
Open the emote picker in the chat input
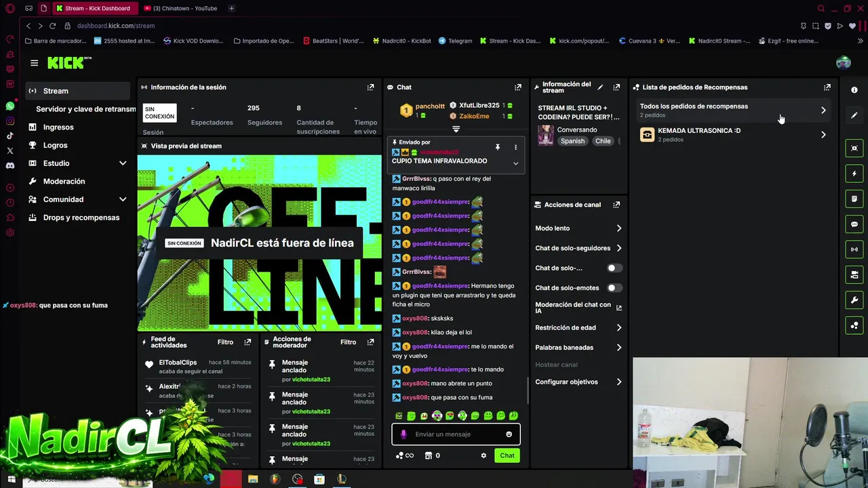pos(509,434)
